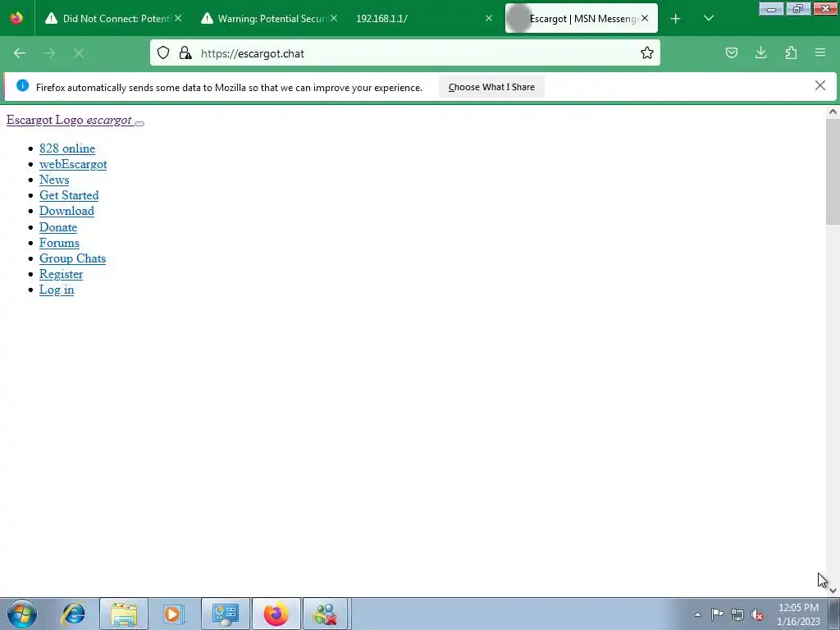The width and height of the screenshot is (840, 630).
Task: Open Windows Media Player from taskbar
Action: click(173, 614)
